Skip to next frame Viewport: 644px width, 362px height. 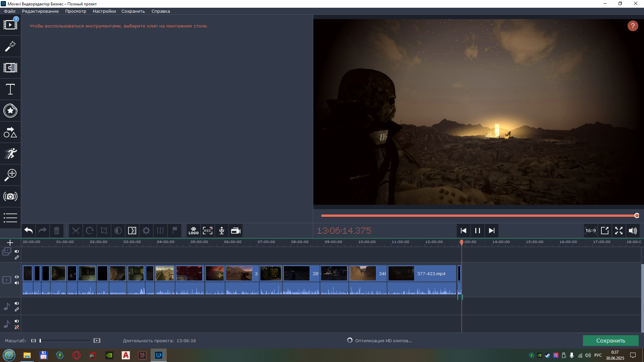[x=492, y=231]
